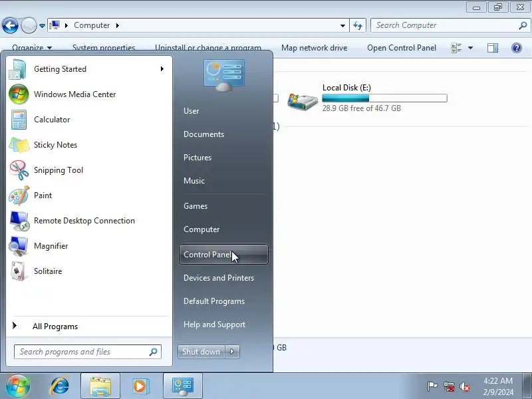The height and width of the screenshot is (399, 532).
Task: Select Local Disk (E:) drive
Action: coord(367,98)
